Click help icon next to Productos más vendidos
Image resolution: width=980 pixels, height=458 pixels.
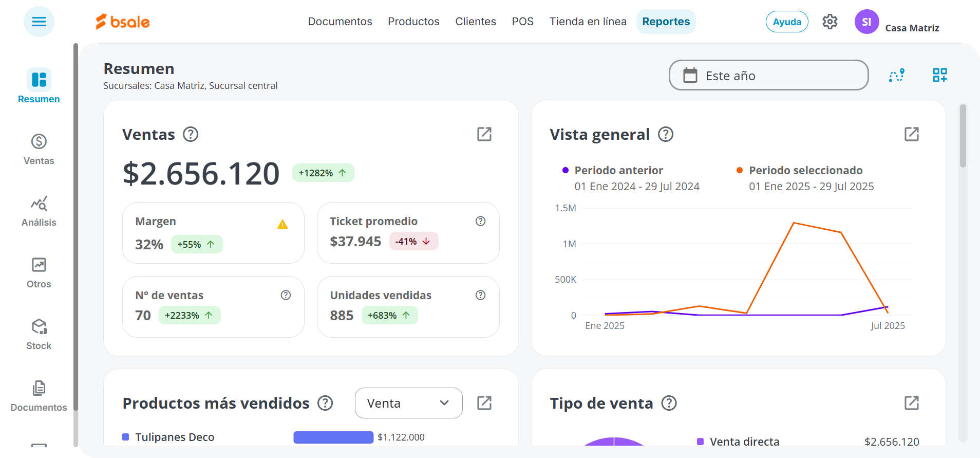pos(325,403)
